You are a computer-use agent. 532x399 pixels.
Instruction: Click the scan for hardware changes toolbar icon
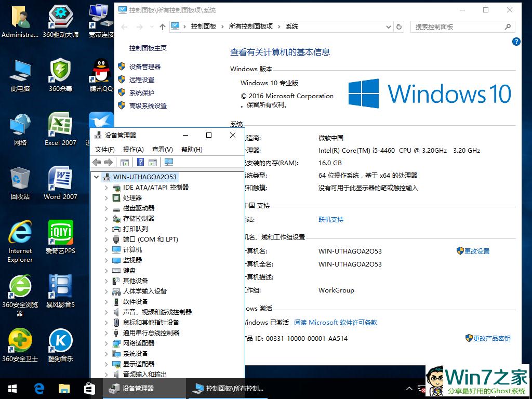(169, 162)
